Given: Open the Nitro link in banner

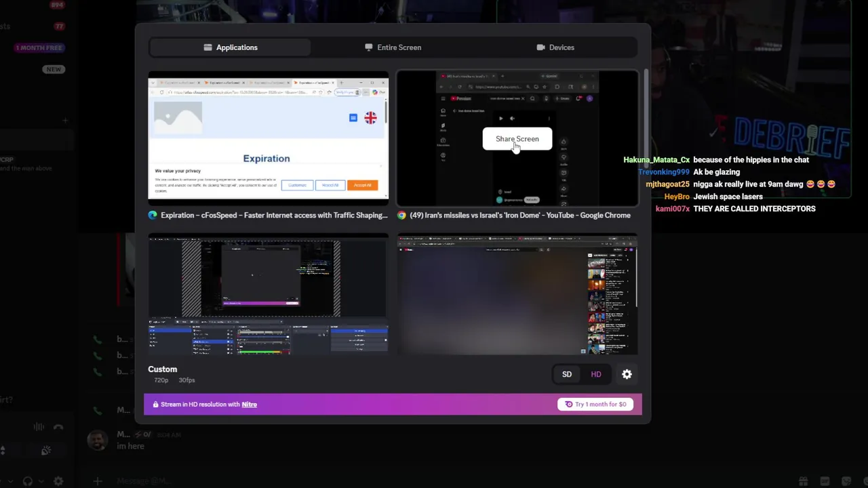Looking at the screenshot, I should pos(250,405).
